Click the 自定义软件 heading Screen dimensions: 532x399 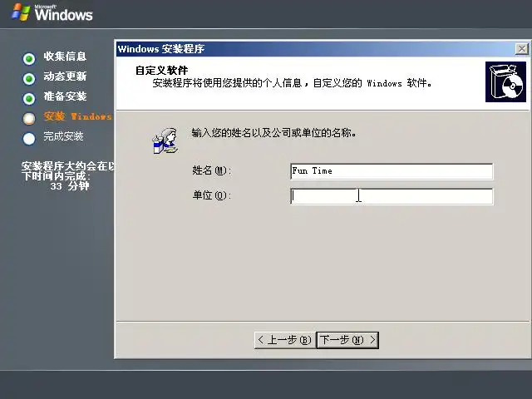pos(161,71)
